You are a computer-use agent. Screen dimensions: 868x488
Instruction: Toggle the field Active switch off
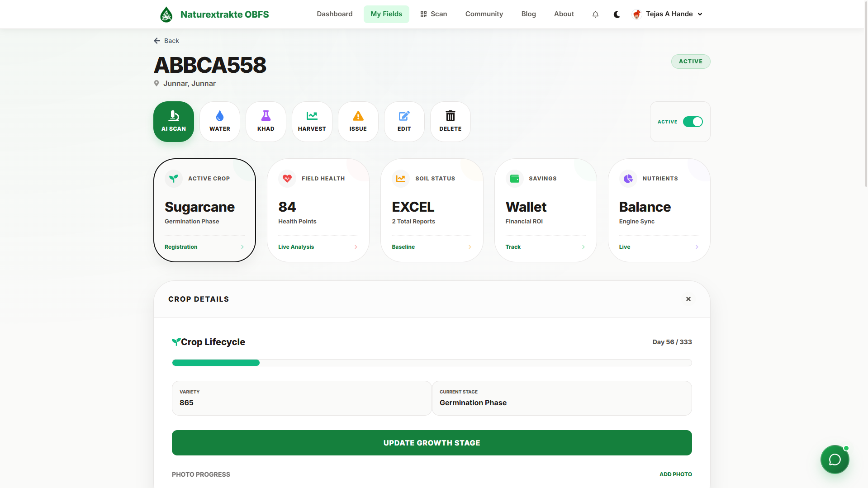[x=693, y=122]
